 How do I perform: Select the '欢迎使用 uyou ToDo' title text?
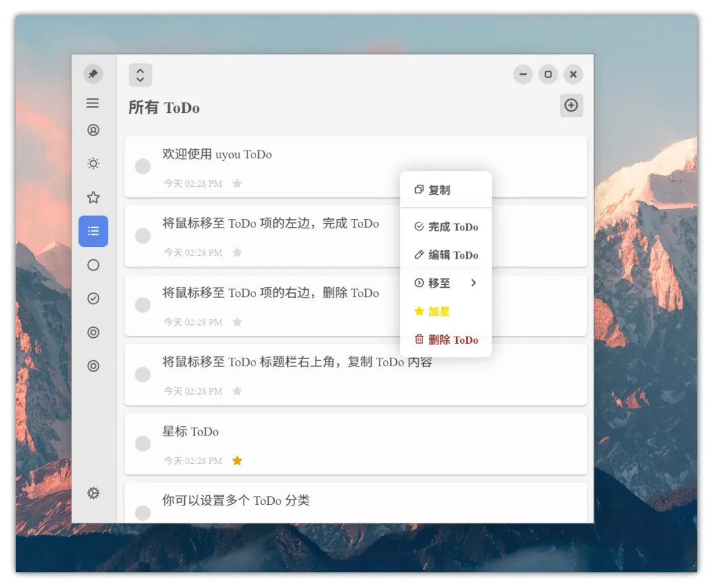click(217, 154)
